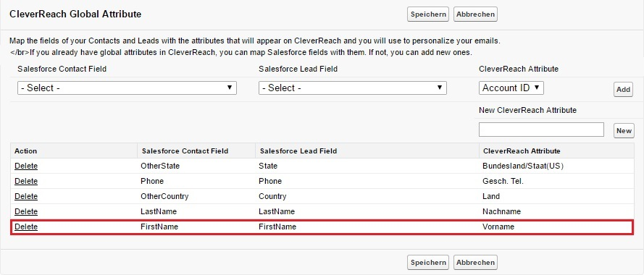This screenshot has height=275, width=644.
Task: Click the top Abbrechen button
Action: click(476, 14)
